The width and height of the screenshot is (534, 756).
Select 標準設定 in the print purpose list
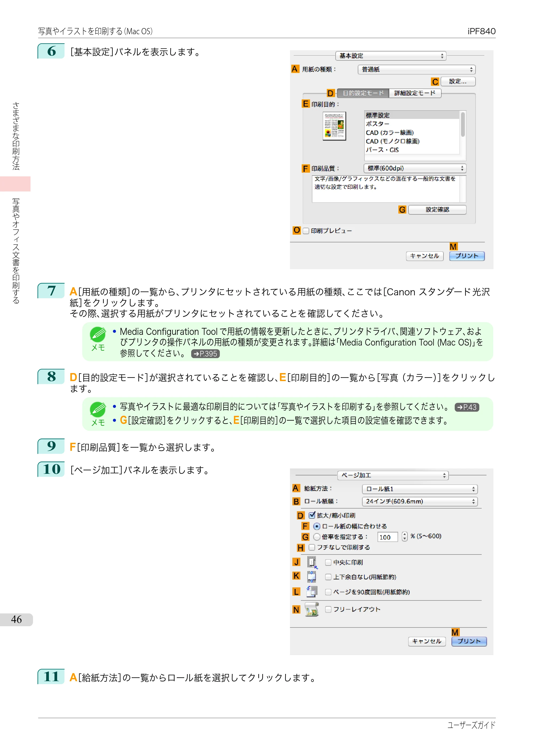412,115
